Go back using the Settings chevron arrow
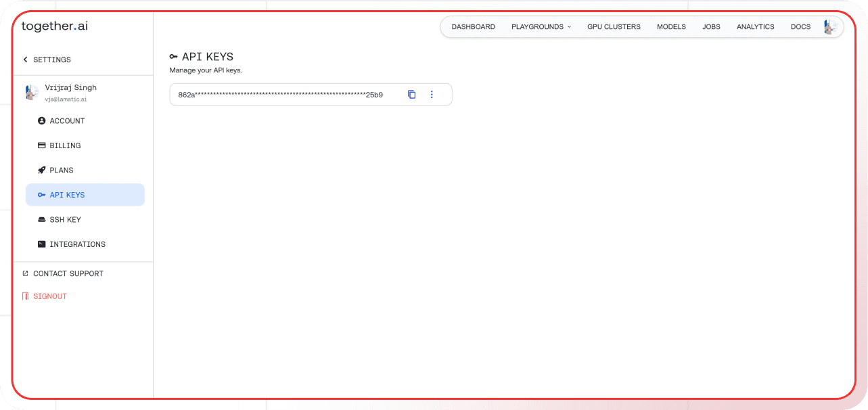Image resolution: width=868 pixels, height=410 pixels. pyautogui.click(x=26, y=60)
